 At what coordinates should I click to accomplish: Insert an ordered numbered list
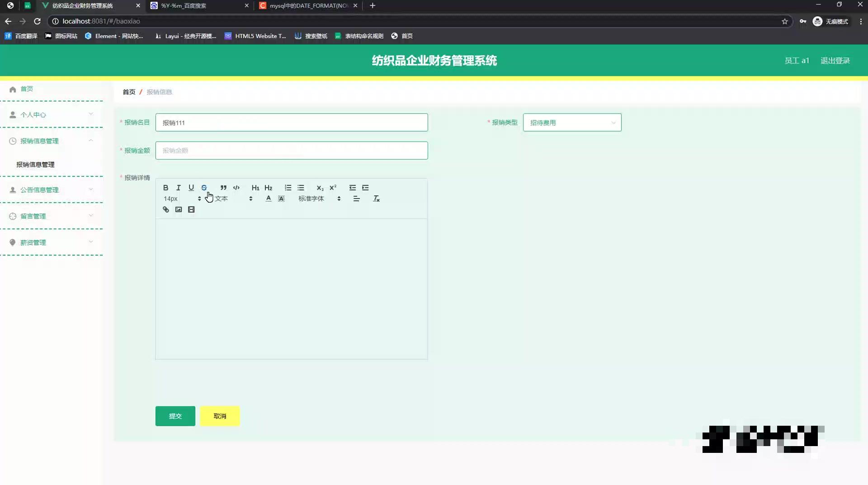[x=288, y=188]
